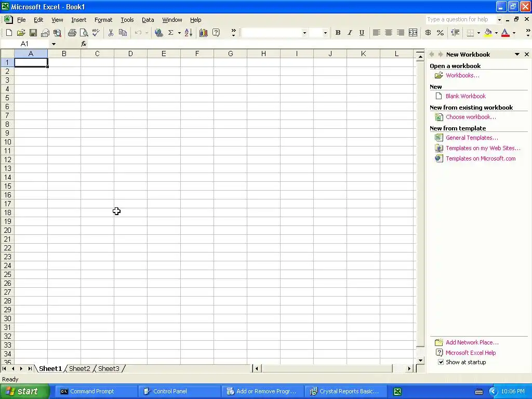Click the Copy toolbar icon
This screenshot has height=399, width=532.
(x=123, y=33)
